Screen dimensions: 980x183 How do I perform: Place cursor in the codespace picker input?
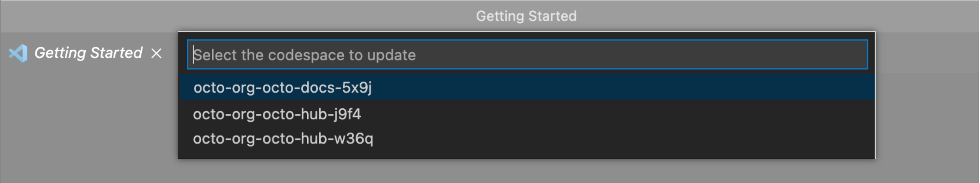point(527,55)
